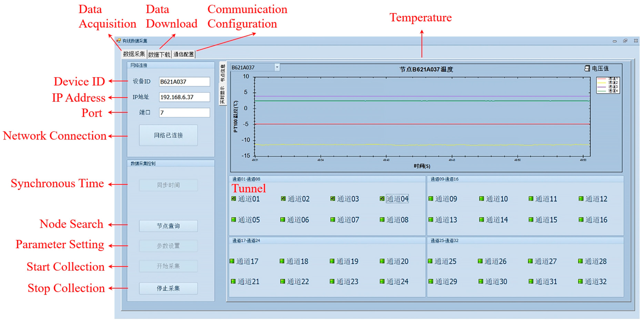Click the 设备ID input field
The image size is (644, 323).
185,81
